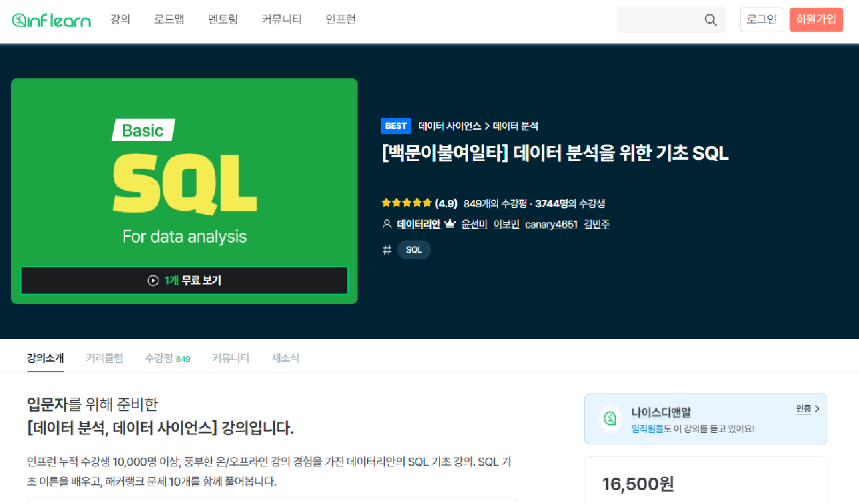This screenshot has height=504, width=859.
Task: Open the 데이터 사이언스 breadcrumb link
Action: coord(449,126)
